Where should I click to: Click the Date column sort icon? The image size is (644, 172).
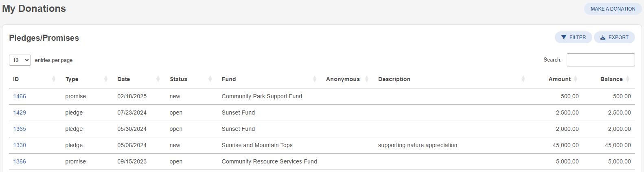click(158, 79)
